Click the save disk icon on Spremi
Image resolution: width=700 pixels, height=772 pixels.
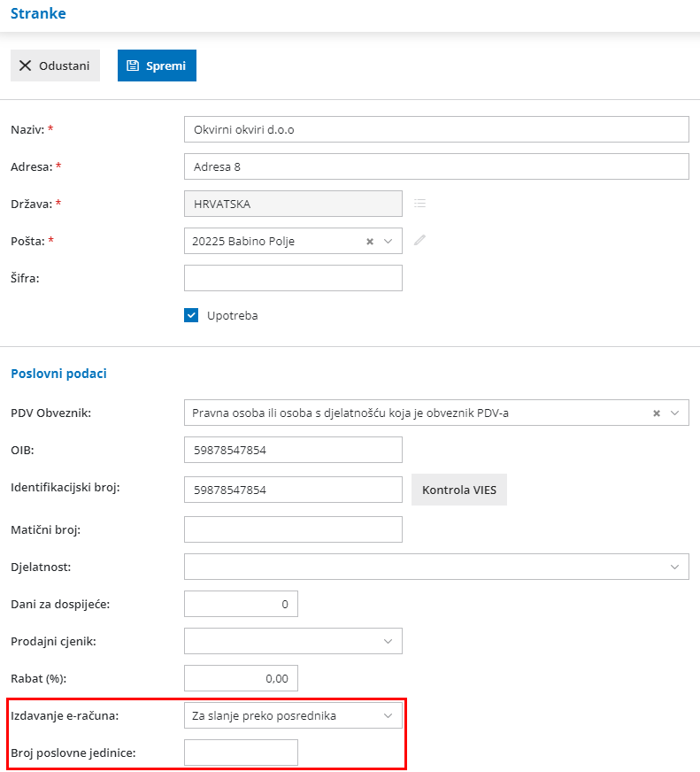(x=132, y=65)
